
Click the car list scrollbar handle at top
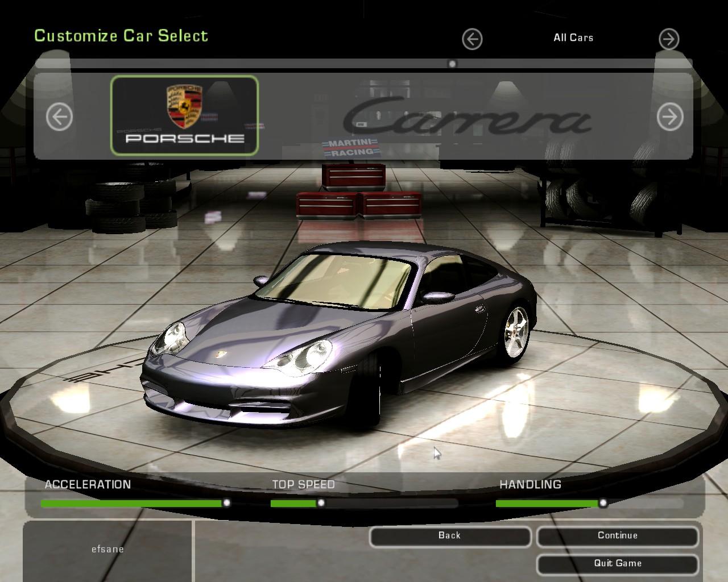point(452,64)
